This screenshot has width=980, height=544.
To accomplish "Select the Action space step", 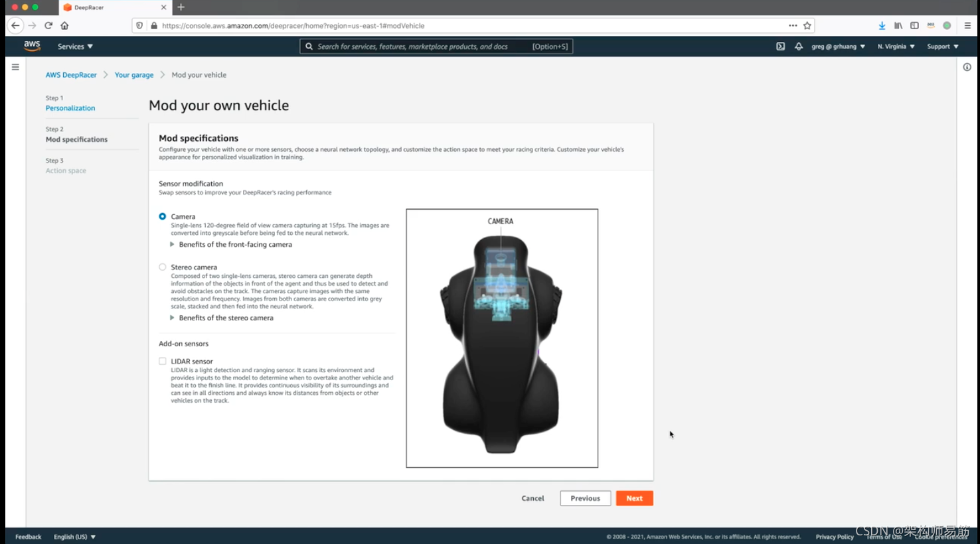I will (66, 170).
